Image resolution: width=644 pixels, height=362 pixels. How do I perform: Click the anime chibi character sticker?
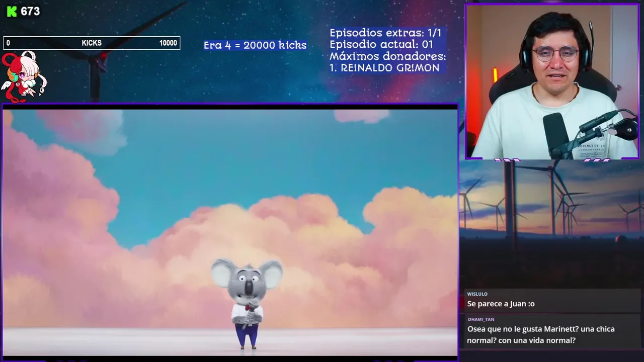23,76
